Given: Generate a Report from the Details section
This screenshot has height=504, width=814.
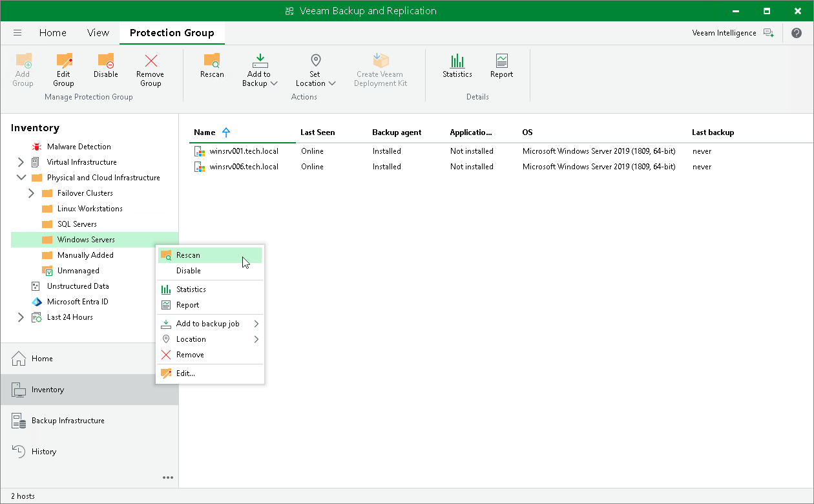Looking at the screenshot, I should pyautogui.click(x=501, y=65).
